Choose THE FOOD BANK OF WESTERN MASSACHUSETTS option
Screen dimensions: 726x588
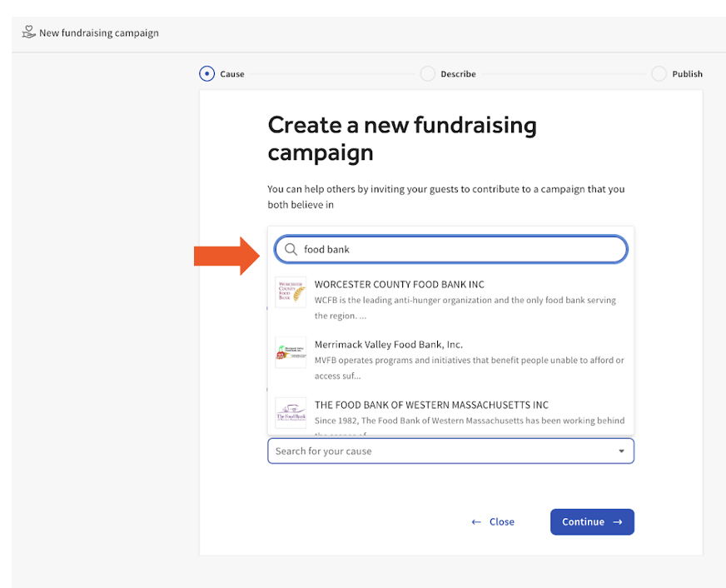431,405
